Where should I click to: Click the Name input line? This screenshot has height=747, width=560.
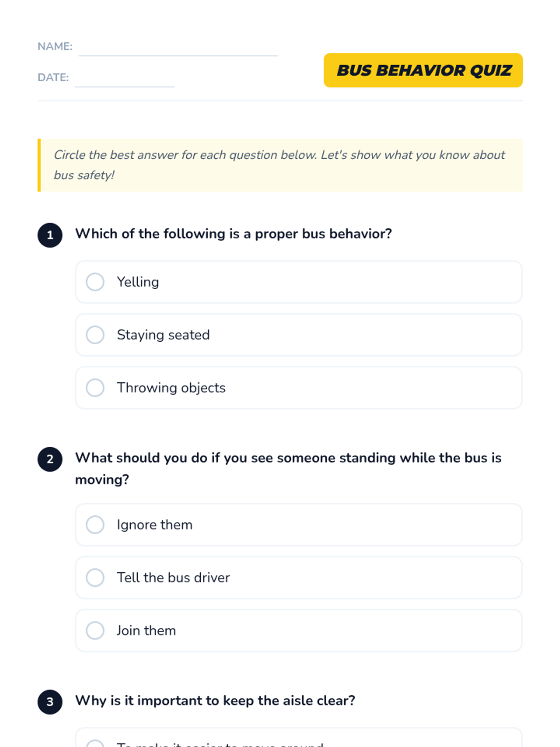178,49
